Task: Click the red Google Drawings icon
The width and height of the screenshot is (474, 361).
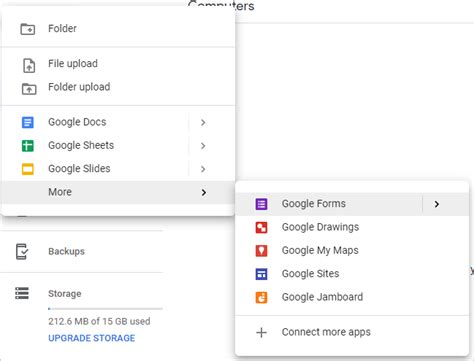Action: (x=261, y=227)
